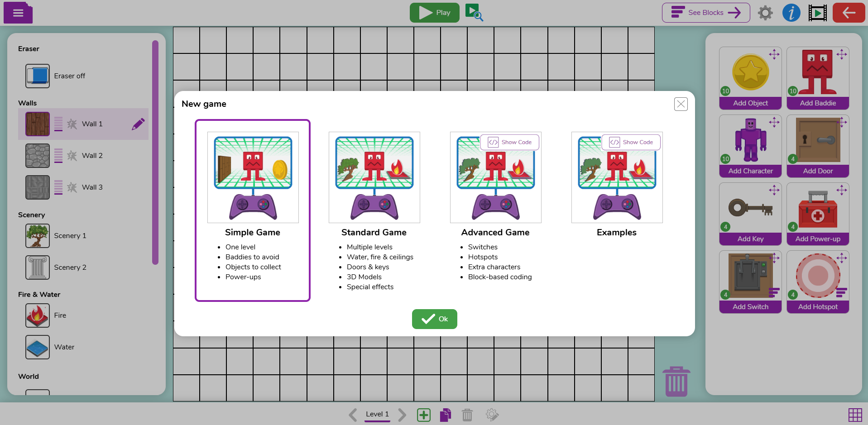Click the Add Key tile
Screen dimensions: 868x425
pyautogui.click(x=750, y=214)
